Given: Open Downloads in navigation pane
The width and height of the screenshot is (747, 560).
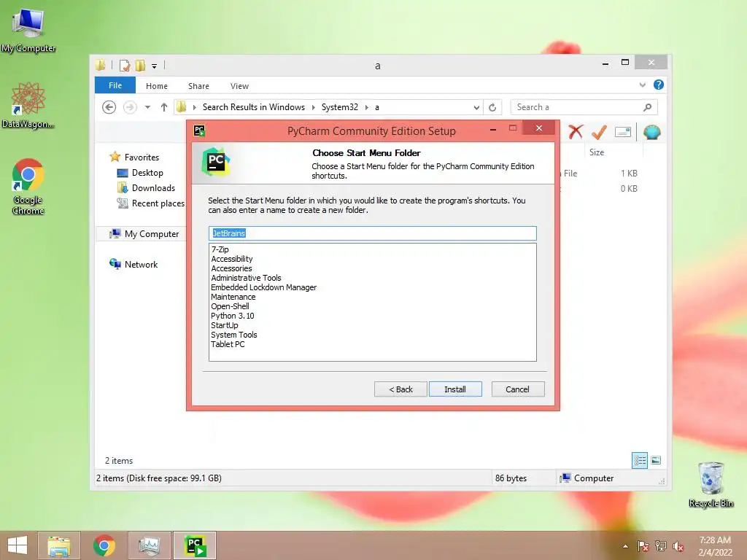Looking at the screenshot, I should pyautogui.click(x=153, y=188).
